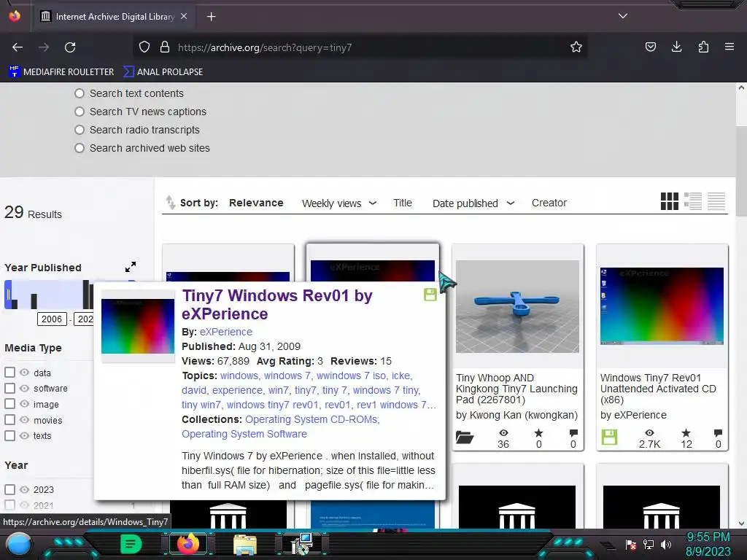Close the Internet Archive tab

[184, 16]
